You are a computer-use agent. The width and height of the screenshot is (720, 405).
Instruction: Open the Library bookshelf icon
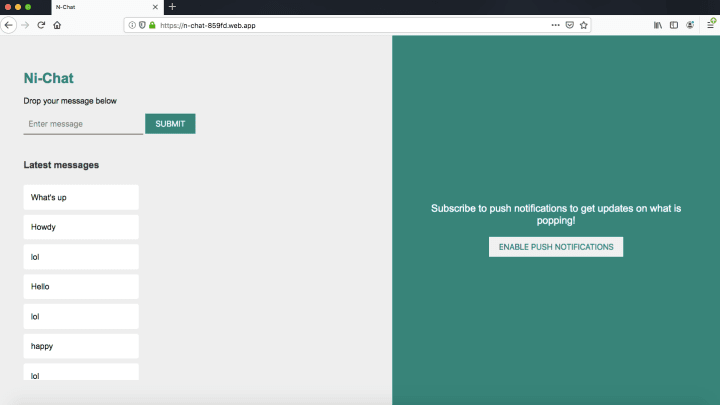658,25
